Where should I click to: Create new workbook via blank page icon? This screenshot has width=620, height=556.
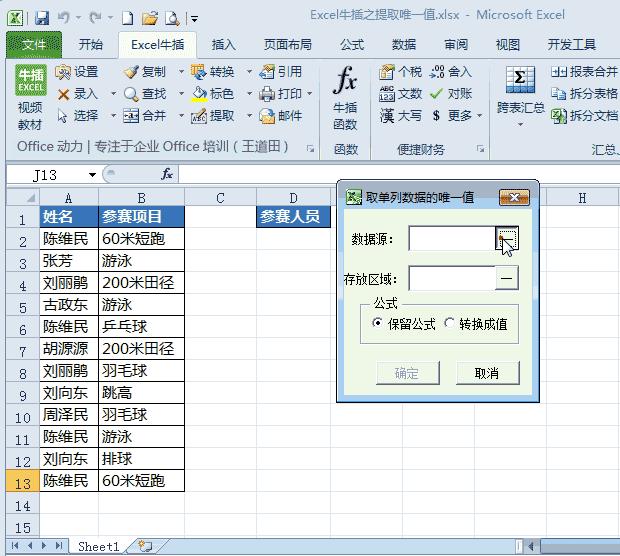pos(127,18)
